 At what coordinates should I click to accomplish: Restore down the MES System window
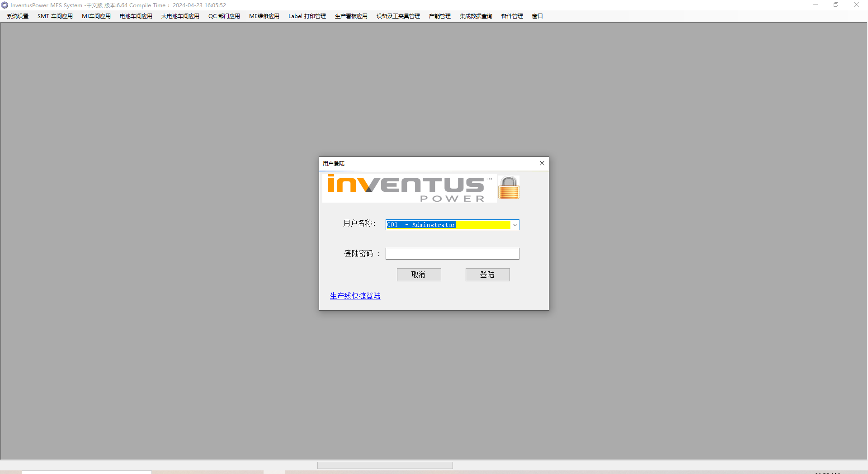pos(836,5)
